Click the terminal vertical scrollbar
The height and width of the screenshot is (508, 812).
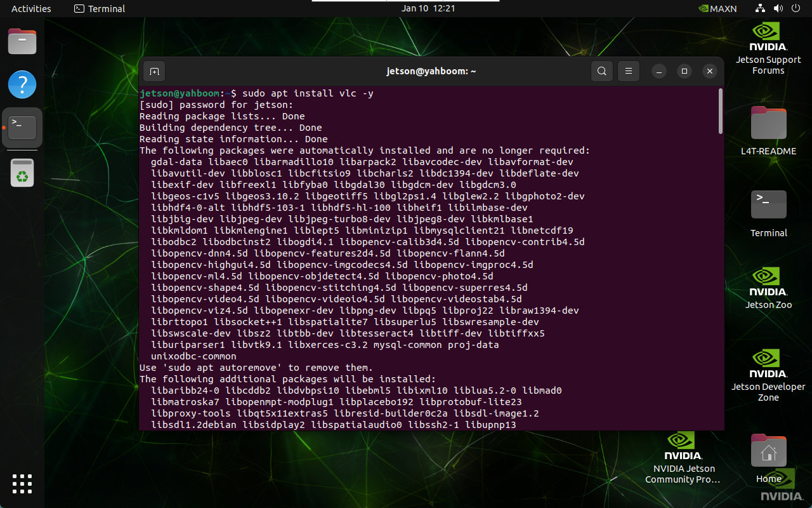pyautogui.click(x=721, y=111)
